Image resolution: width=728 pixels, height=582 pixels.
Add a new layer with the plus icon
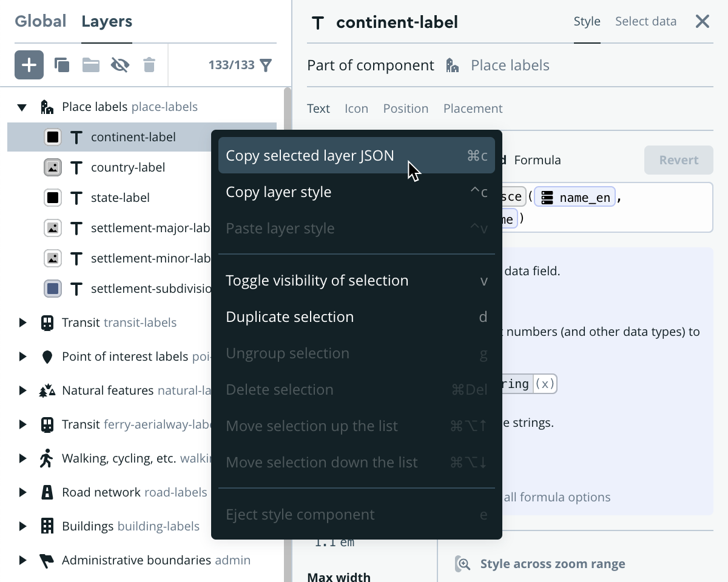[29, 64]
